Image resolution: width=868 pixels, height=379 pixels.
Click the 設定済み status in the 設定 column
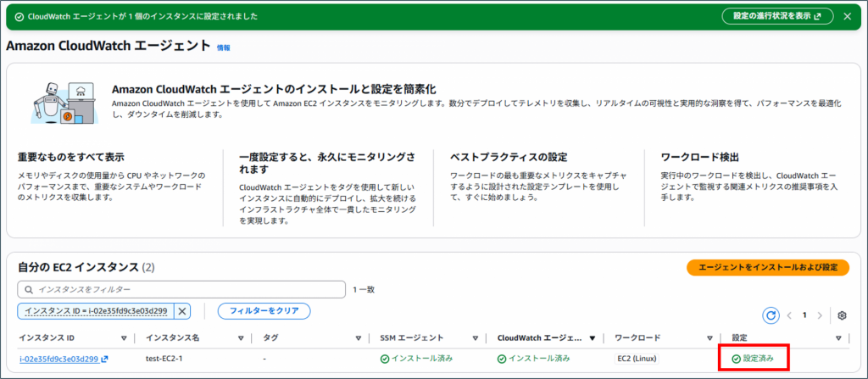(x=752, y=359)
